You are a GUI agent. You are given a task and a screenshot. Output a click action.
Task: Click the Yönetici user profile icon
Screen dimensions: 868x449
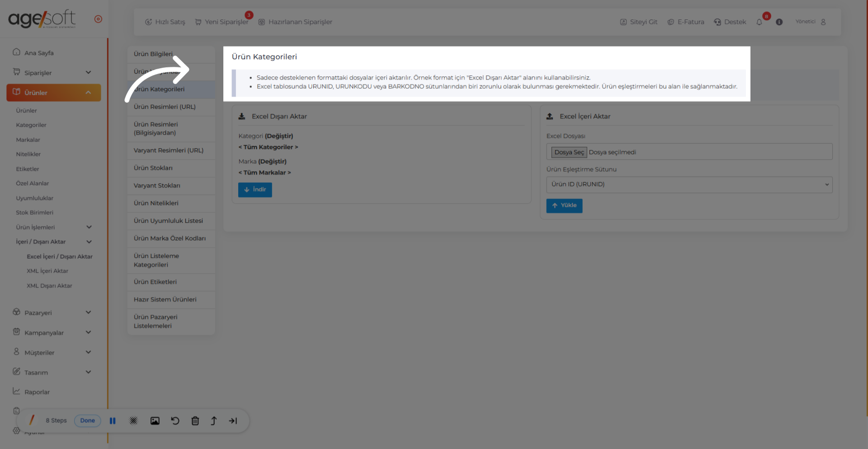pos(823,22)
